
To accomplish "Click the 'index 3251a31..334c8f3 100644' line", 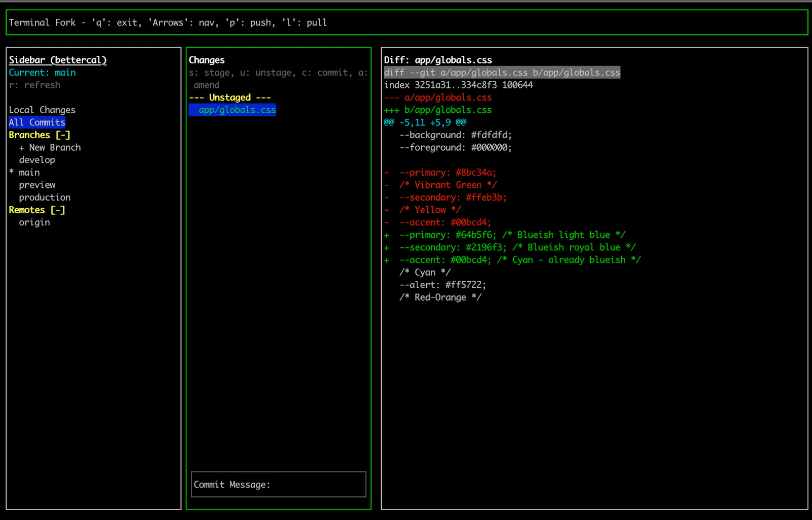I will point(458,85).
